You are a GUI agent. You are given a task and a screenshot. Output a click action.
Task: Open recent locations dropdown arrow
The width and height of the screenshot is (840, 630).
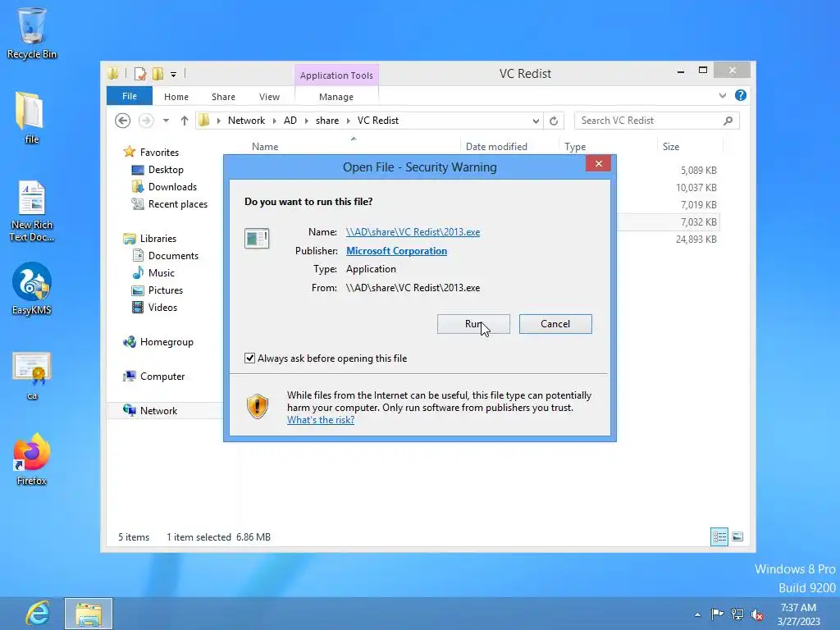166,121
